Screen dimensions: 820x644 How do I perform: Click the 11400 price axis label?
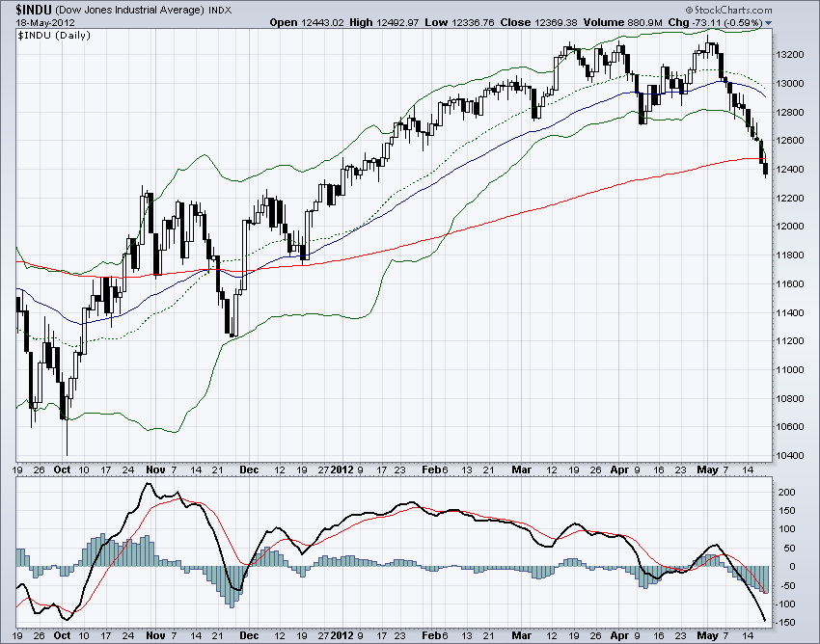click(789, 312)
